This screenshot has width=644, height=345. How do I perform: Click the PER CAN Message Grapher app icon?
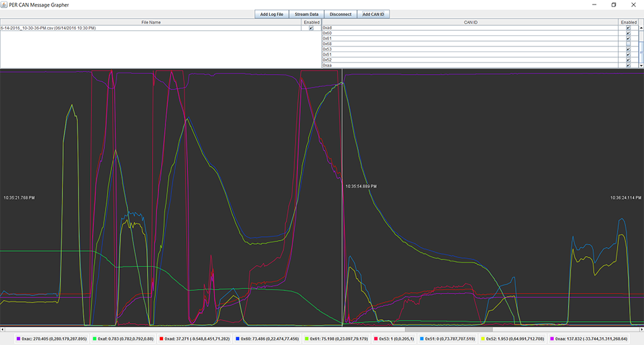(x=5, y=5)
